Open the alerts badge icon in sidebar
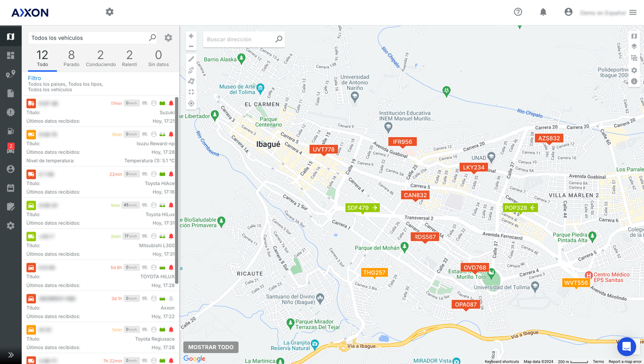Screen dimensions: 644x364 (11, 112)
